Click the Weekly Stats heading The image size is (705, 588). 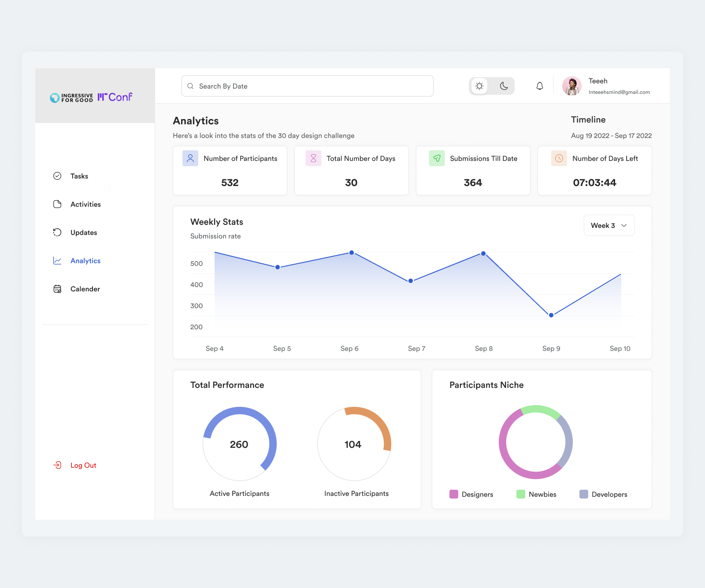click(x=217, y=222)
